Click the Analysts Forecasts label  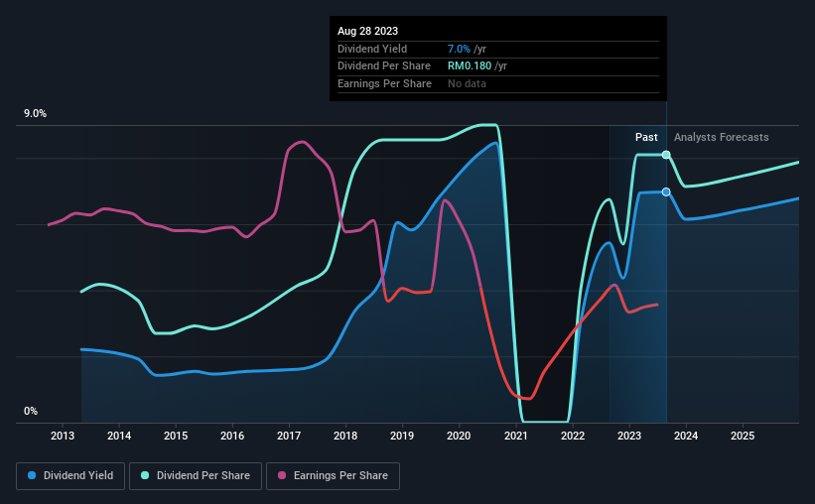(x=722, y=137)
